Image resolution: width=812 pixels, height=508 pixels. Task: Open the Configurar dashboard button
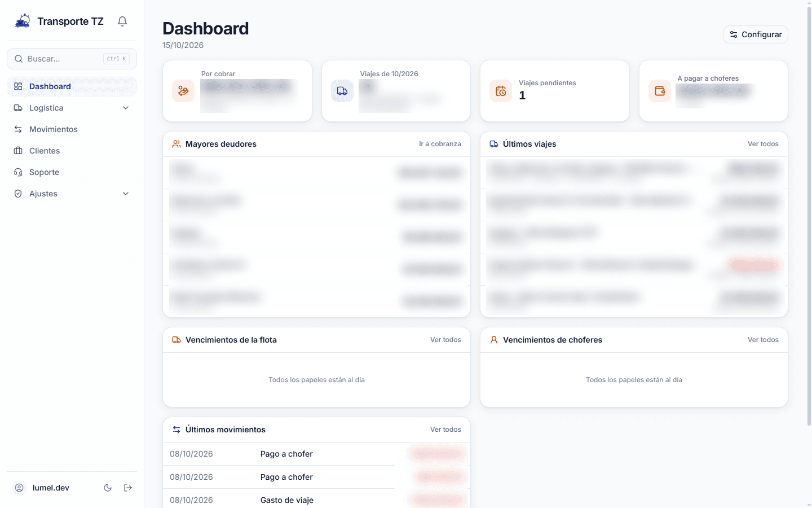[756, 34]
